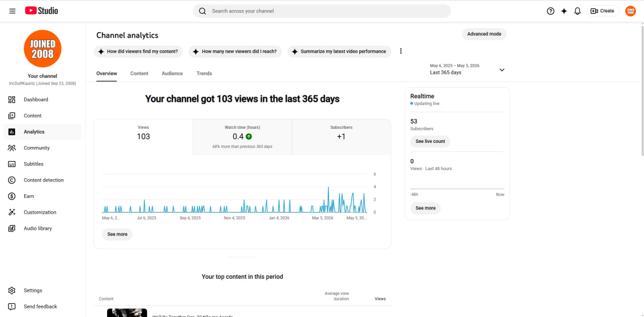Open the account avatar menu in header
Image resolution: width=644 pixels, height=317 pixels.
point(630,11)
